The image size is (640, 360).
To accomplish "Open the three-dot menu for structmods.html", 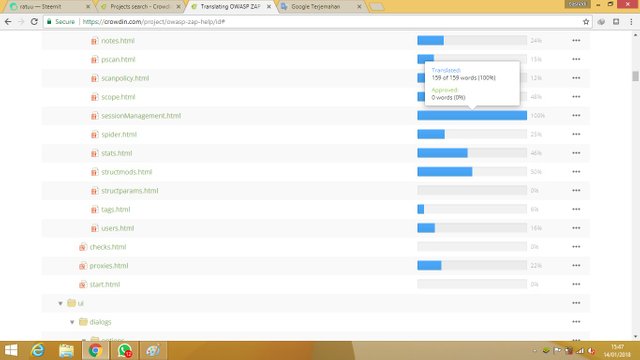I will [576, 172].
